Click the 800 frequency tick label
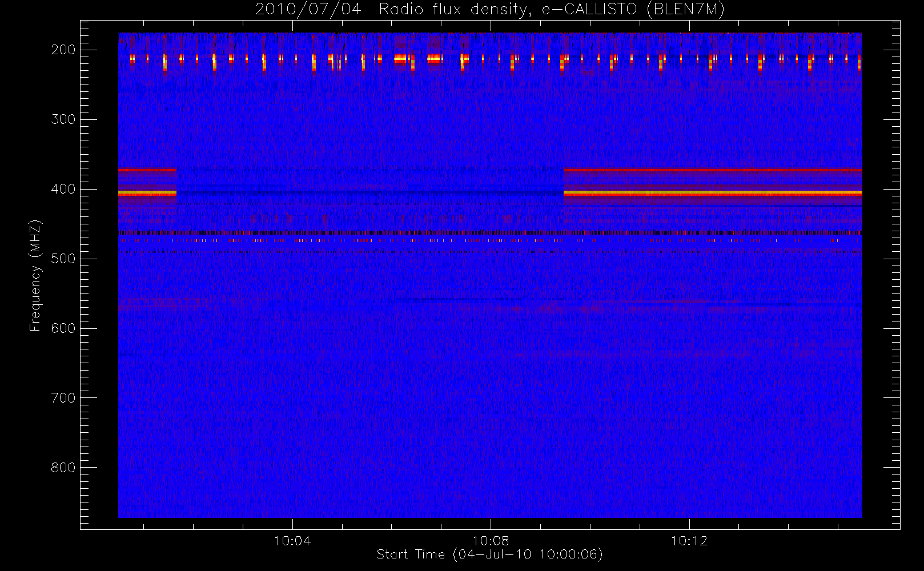 [63, 468]
